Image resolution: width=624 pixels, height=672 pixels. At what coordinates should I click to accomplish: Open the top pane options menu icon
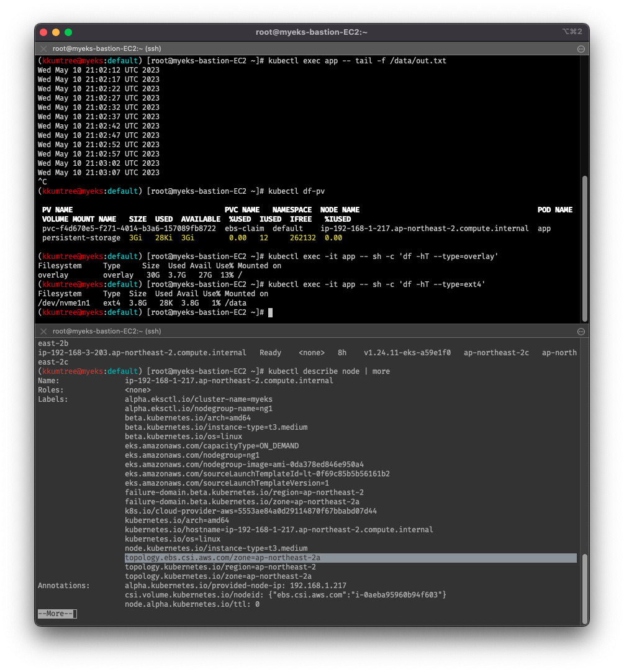[581, 49]
